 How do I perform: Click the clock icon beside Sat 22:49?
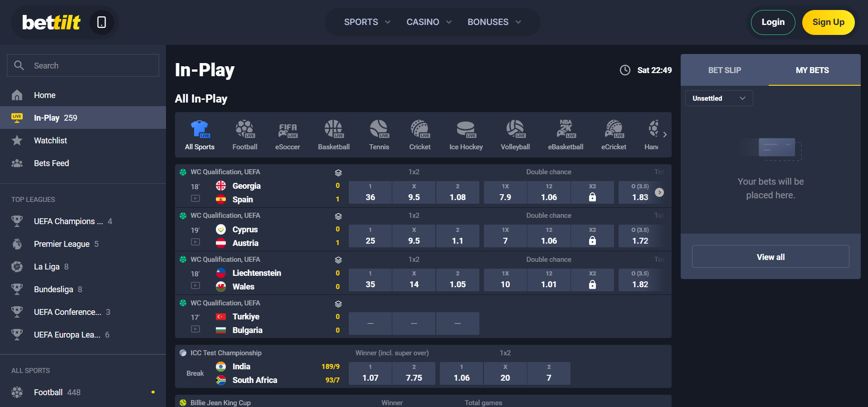pos(625,70)
